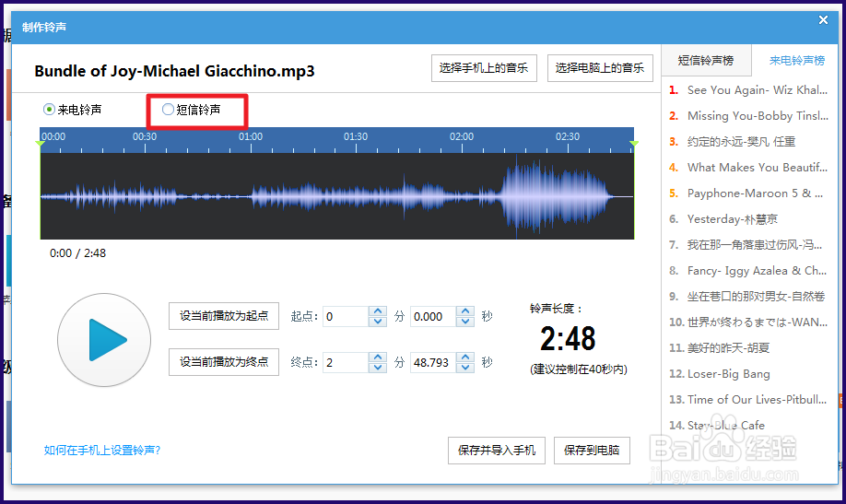Viewport: 846px width, 504px height.
Task: Click the end seconds field showing 48.793
Action: tap(433, 362)
